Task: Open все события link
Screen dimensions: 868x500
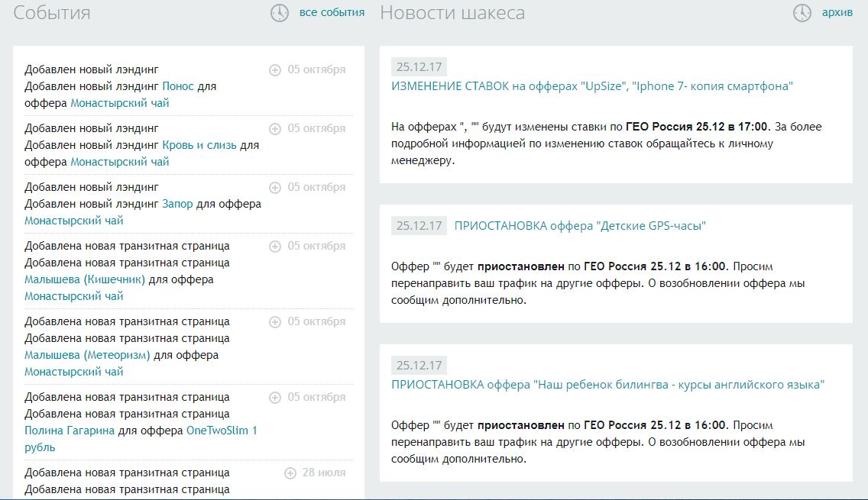Action: 332,12
